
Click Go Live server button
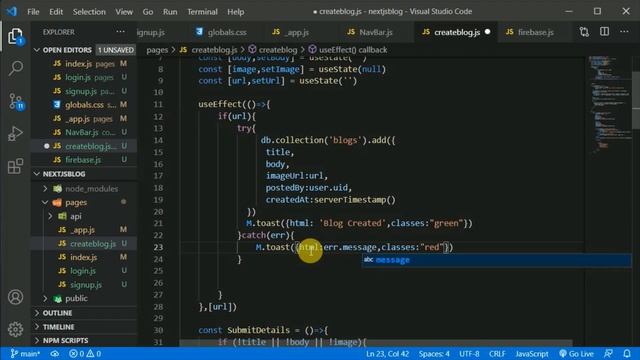click(x=576, y=353)
